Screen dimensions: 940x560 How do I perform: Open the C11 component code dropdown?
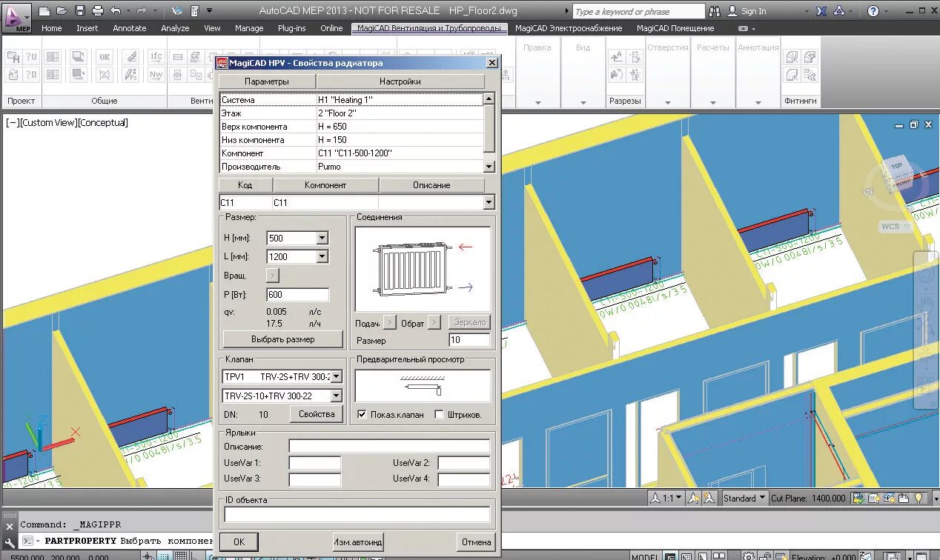point(489,202)
